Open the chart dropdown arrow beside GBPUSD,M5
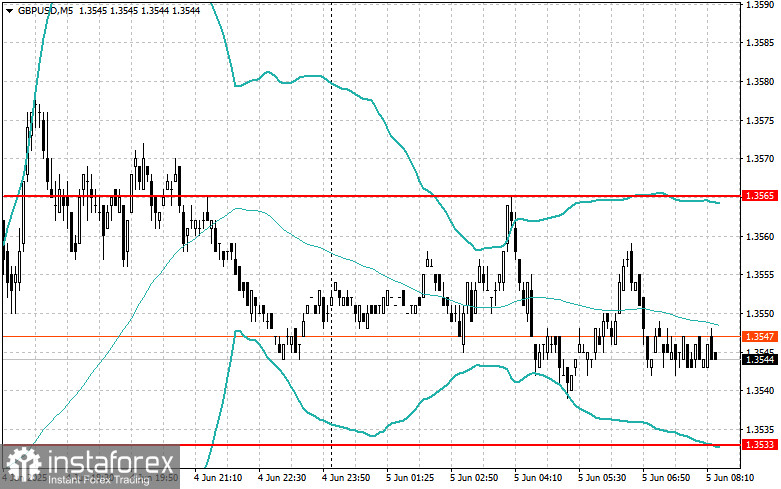 pos(9,10)
